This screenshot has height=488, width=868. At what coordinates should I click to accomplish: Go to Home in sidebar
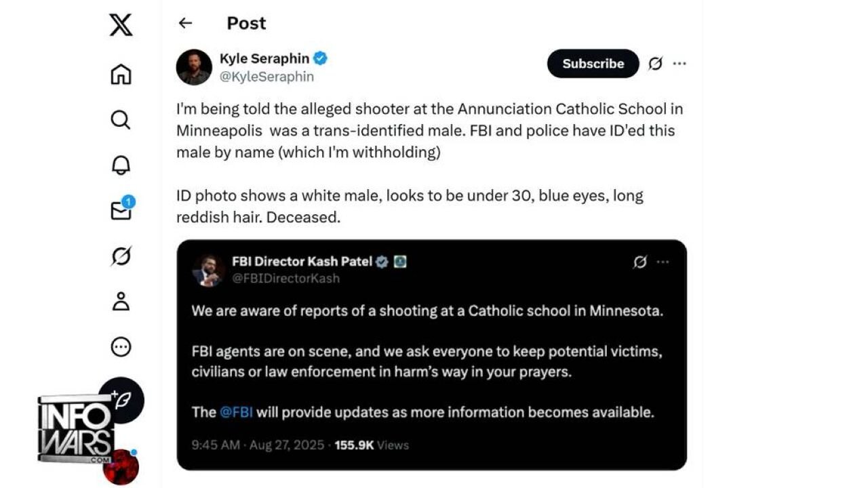[121, 74]
